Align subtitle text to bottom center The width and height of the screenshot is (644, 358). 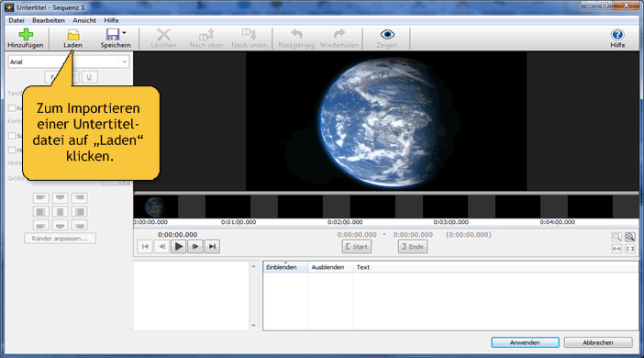pos(60,225)
